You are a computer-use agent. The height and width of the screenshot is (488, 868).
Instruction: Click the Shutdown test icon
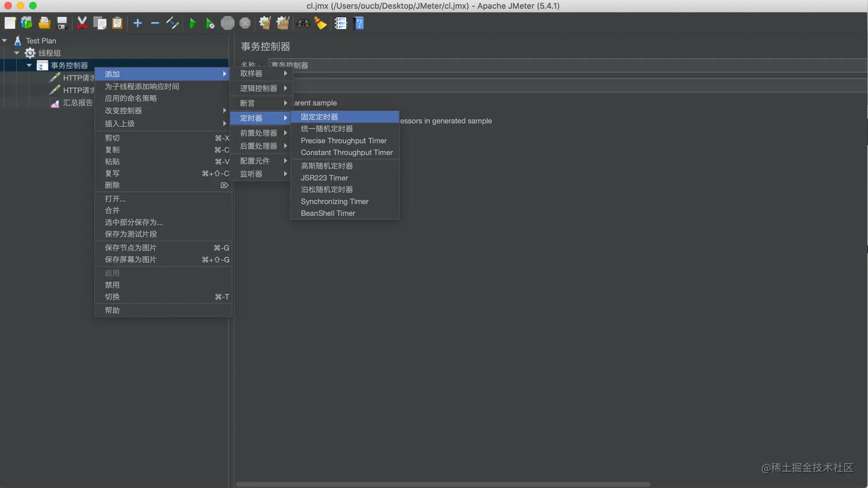click(x=245, y=23)
